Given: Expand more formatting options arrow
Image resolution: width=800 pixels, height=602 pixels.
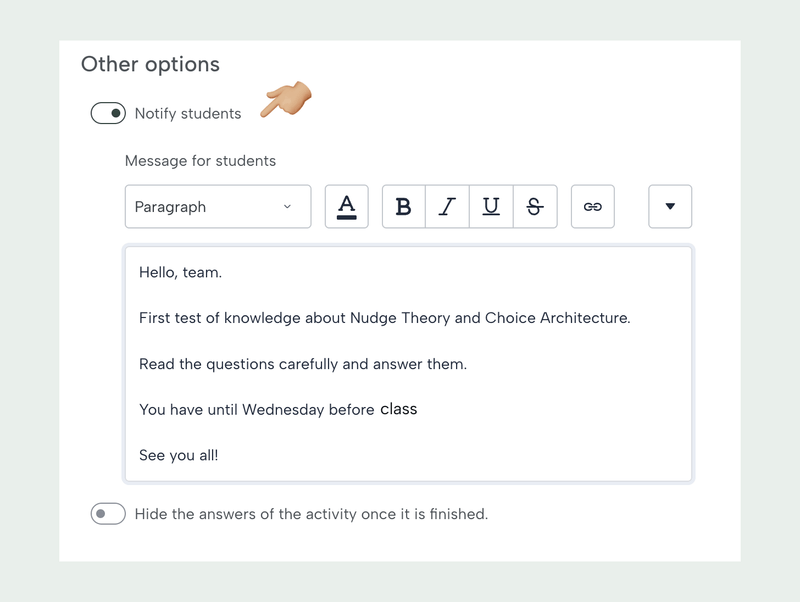Looking at the screenshot, I should pos(670,207).
